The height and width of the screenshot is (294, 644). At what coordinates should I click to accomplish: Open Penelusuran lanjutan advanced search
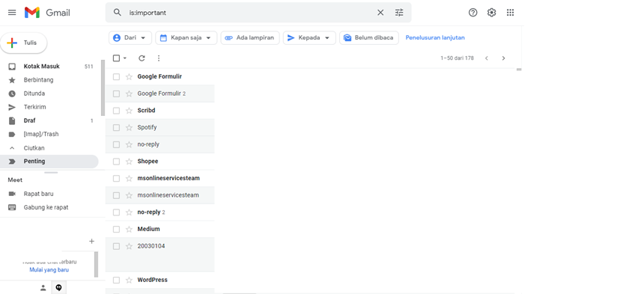435,37
